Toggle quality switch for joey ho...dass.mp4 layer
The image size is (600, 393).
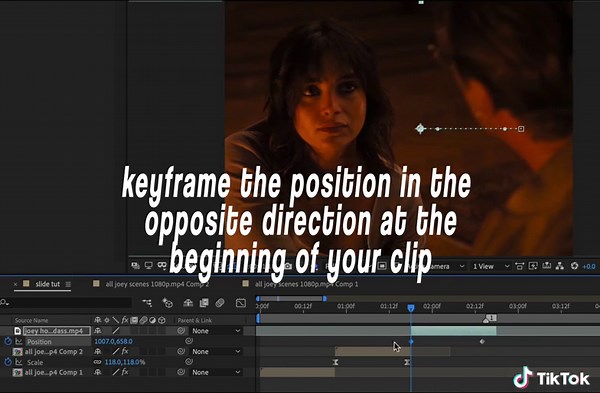point(116,330)
